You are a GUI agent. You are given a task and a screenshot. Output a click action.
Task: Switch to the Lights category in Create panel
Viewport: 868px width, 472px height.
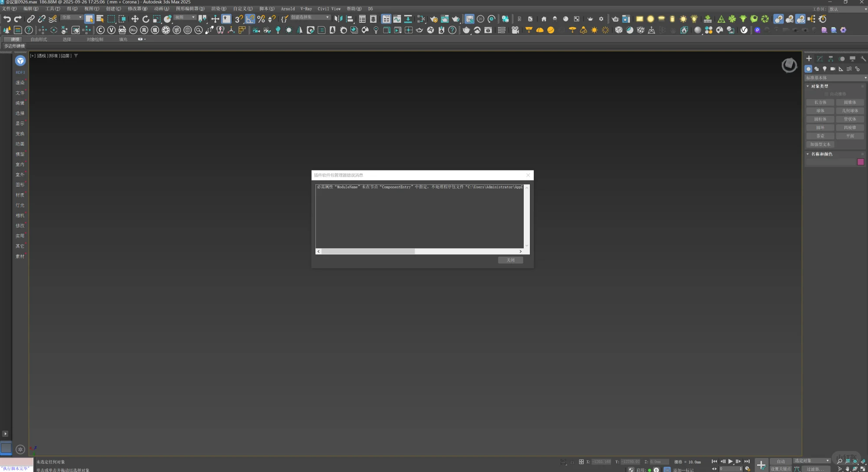click(825, 69)
